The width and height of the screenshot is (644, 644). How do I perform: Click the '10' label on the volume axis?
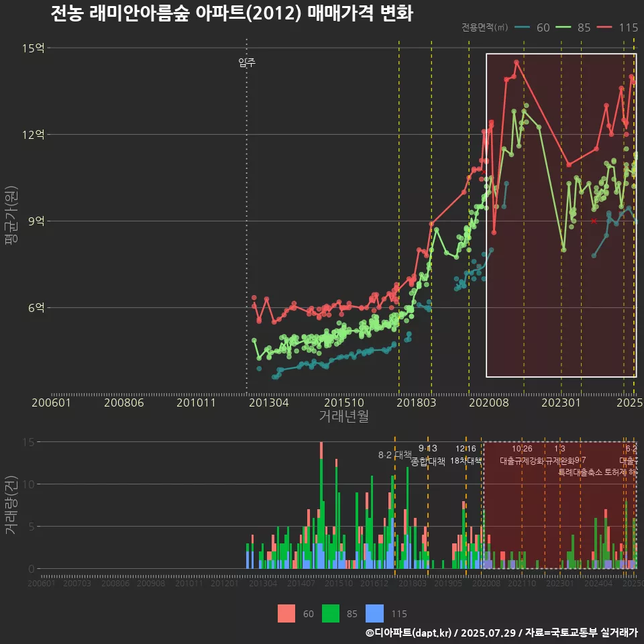[29, 484]
